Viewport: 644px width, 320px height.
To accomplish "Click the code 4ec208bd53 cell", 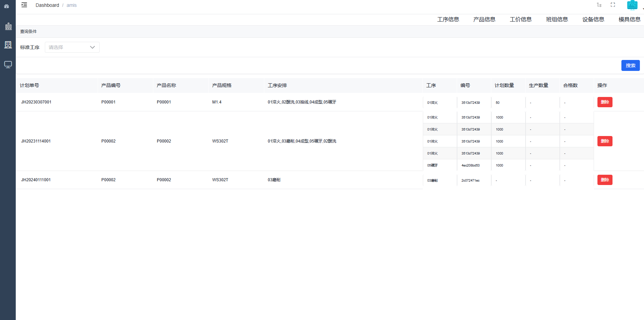I will tap(470, 165).
